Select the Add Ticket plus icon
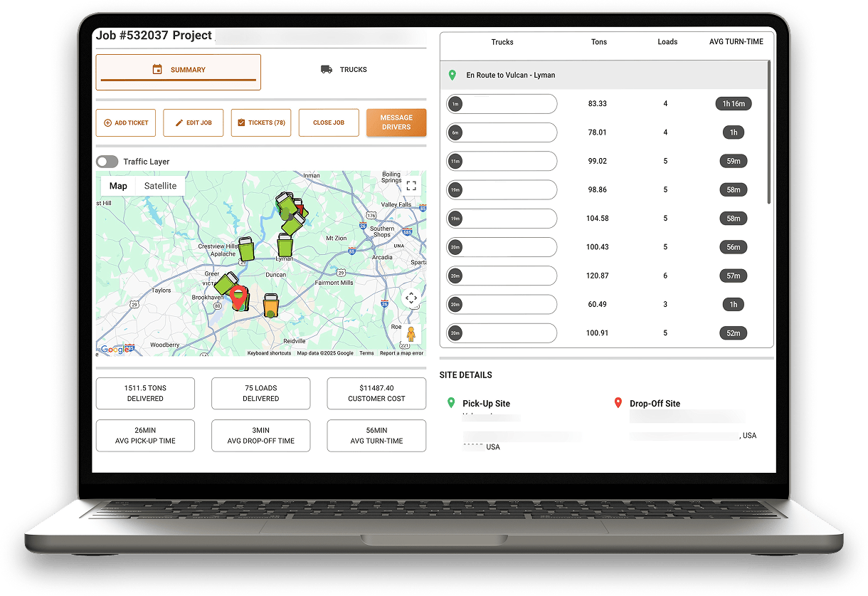 click(107, 122)
